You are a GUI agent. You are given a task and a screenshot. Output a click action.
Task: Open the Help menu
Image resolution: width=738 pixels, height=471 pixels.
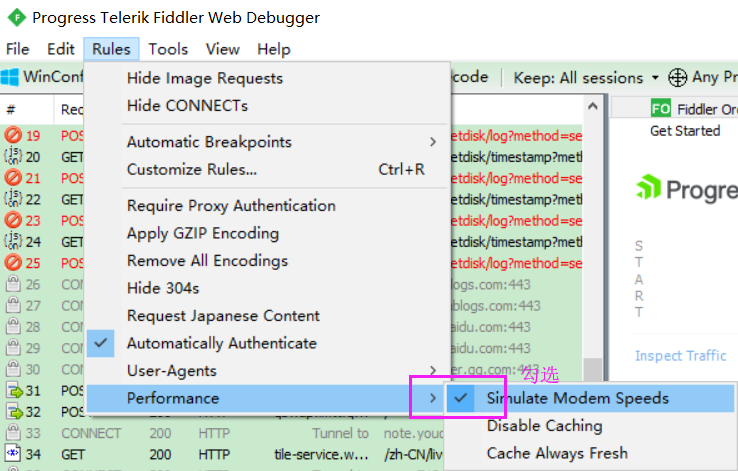[x=273, y=49]
